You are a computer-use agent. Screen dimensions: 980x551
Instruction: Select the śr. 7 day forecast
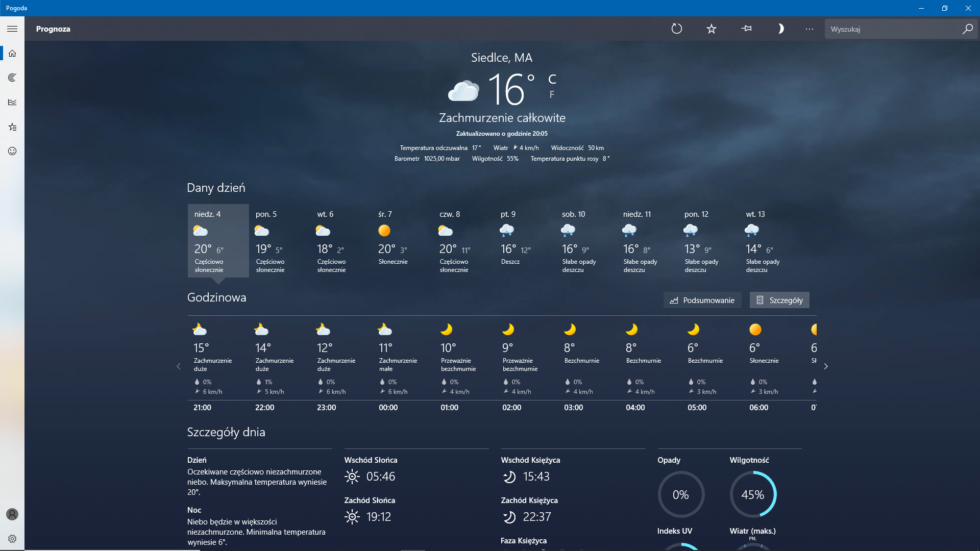pyautogui.click(x=402, y=241)
